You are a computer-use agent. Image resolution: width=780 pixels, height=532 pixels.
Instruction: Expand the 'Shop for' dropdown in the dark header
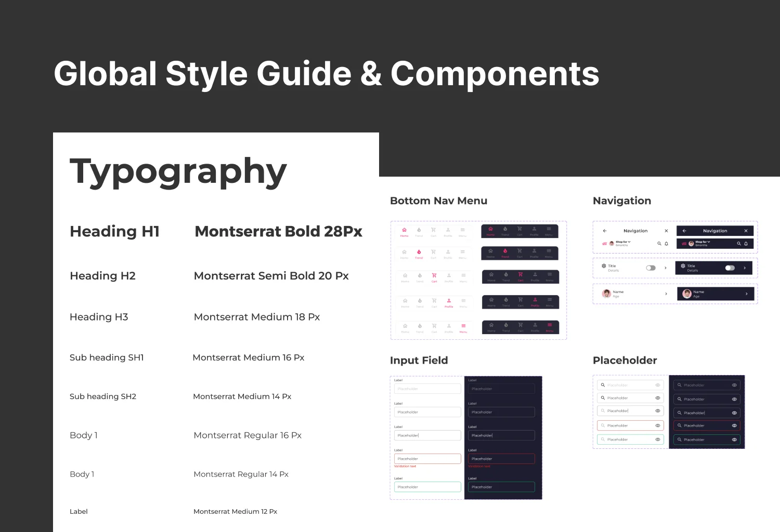click(x=703, y=242)
